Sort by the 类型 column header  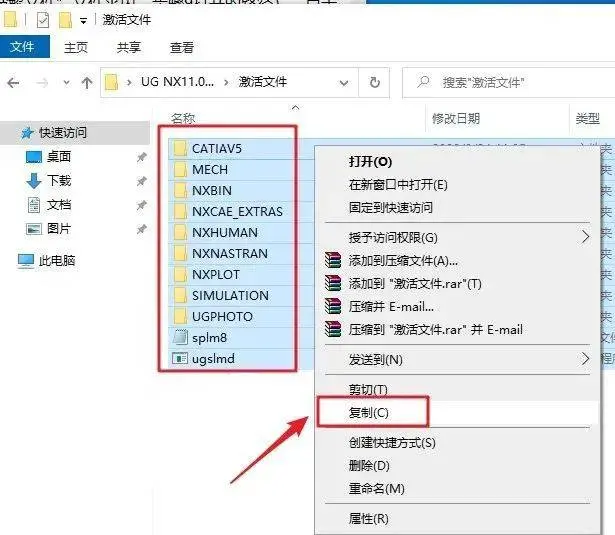588,118
